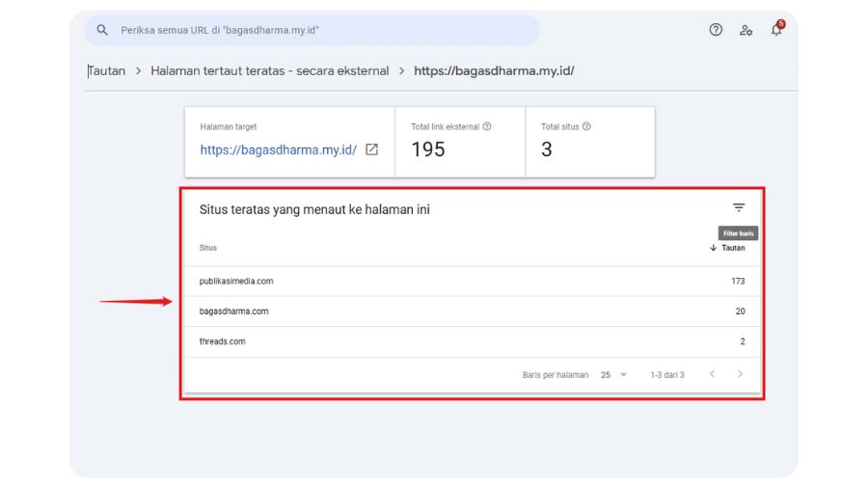Click the 173 links value

tap(738, 281)
